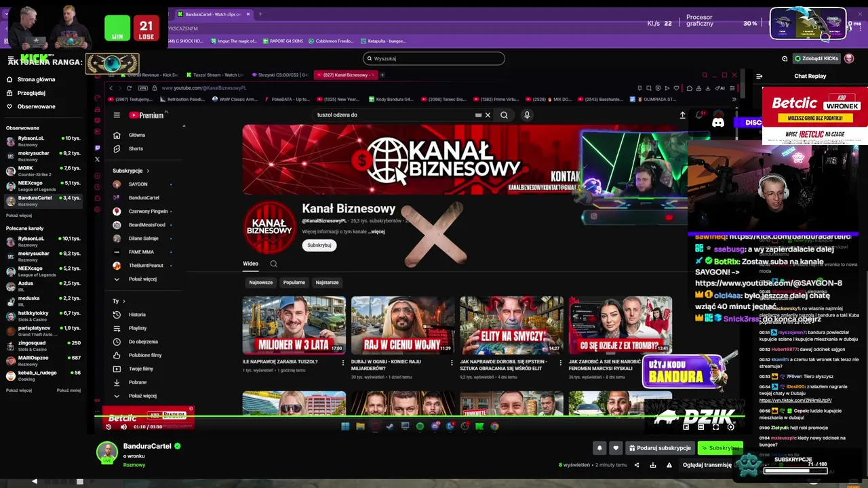The height and width of the screenshot is (488, 868).
Task: Click Najnowsze chip in streamed YouTube page
Action: (260, 282)
